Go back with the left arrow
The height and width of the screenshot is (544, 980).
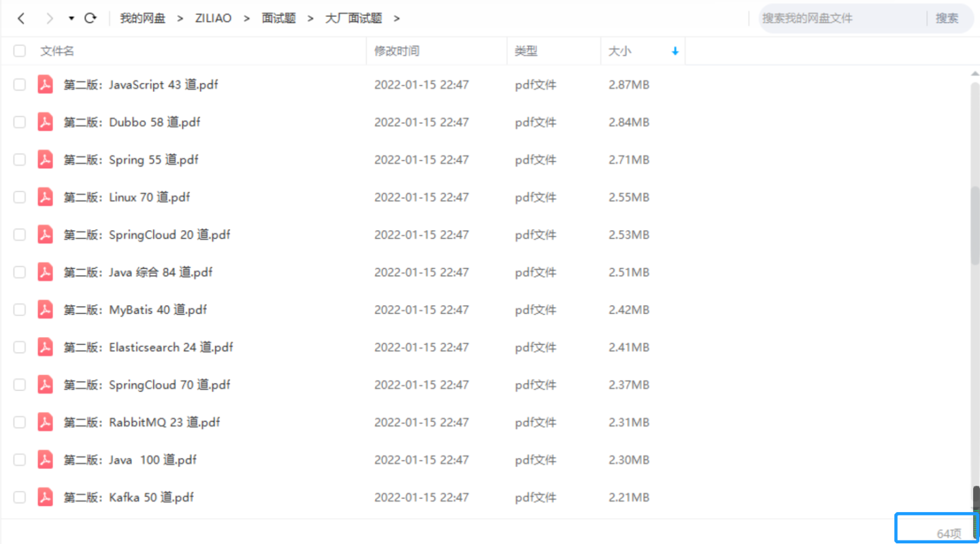tap(21, 18)
